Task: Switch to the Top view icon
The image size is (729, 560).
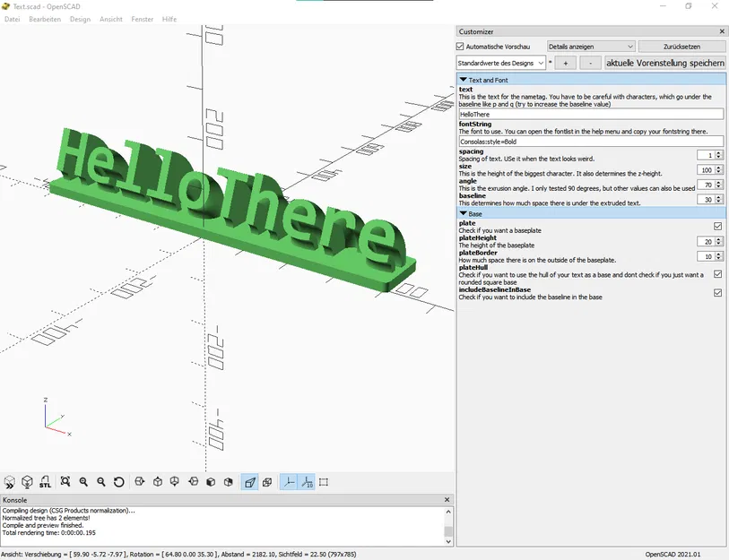Action: [x=158, y=481]
